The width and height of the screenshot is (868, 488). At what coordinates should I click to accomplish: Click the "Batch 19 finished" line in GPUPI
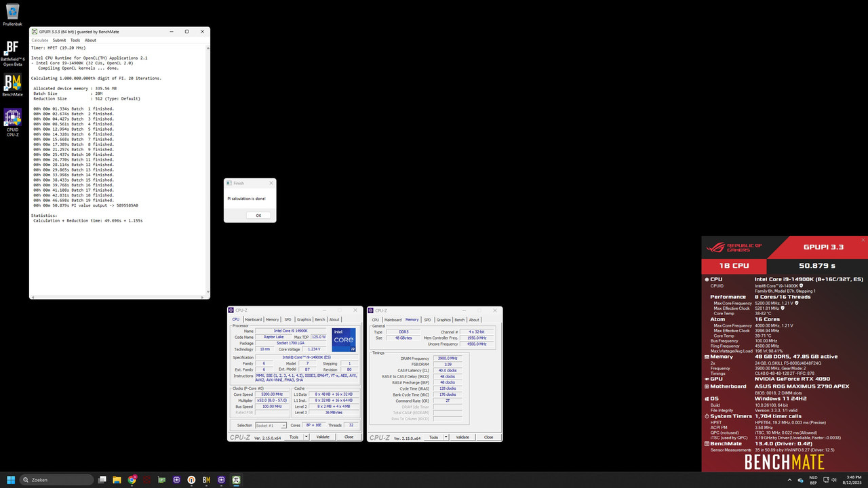73,200
